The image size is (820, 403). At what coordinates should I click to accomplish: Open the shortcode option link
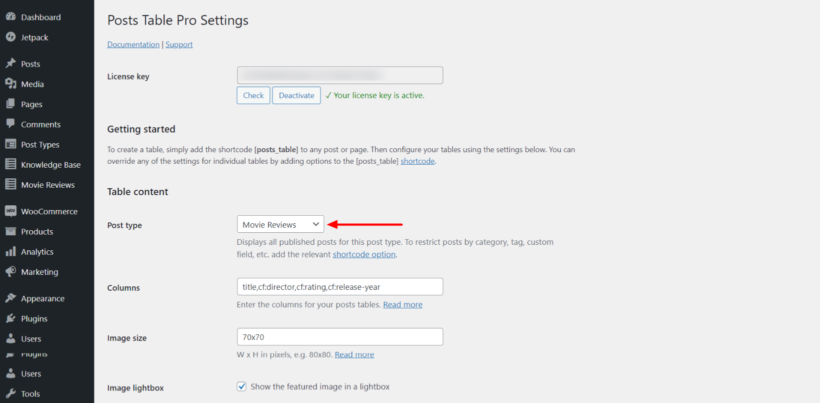[365, 255]
